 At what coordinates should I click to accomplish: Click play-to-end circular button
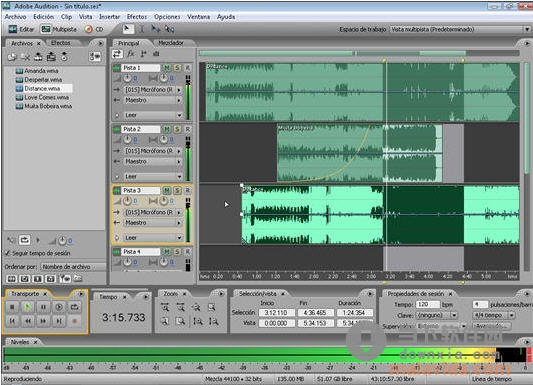[x=59, y=307]
